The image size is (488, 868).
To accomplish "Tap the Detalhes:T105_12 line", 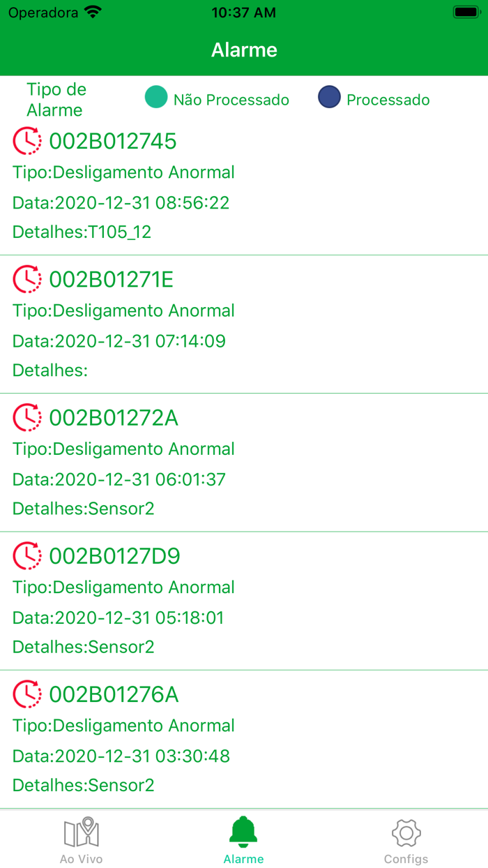I will click(x=82, y=232).
